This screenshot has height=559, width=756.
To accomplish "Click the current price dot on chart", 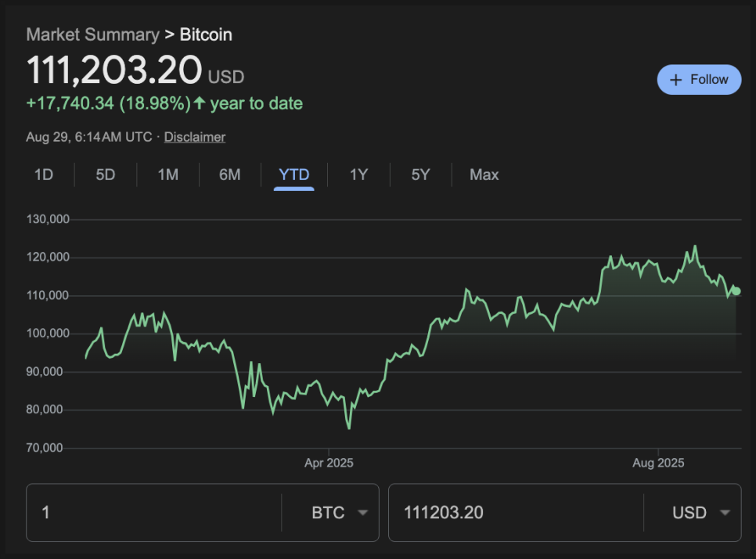I will pyautogui.click(x=736, y=290).
